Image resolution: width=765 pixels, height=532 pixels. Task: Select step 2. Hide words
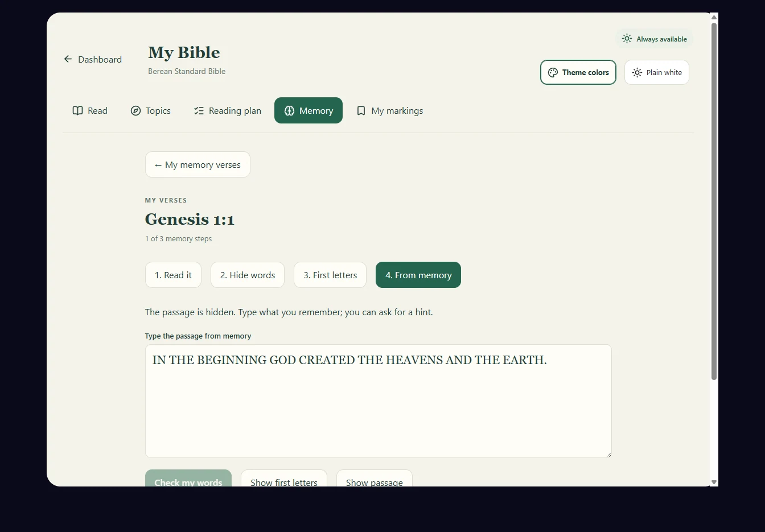click(x=248, y=275)
